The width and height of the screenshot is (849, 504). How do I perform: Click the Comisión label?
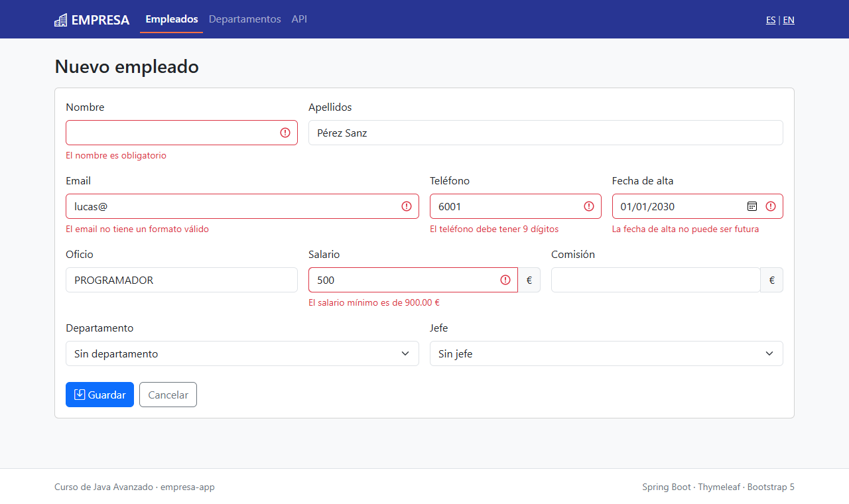[573, 254]
